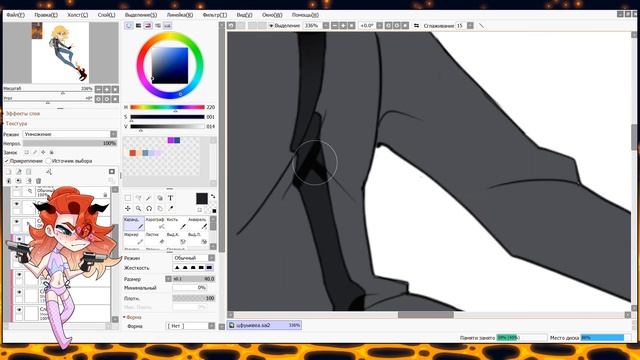Open the Линейка menu
This screenshot has width=640, height=360.
179,15
